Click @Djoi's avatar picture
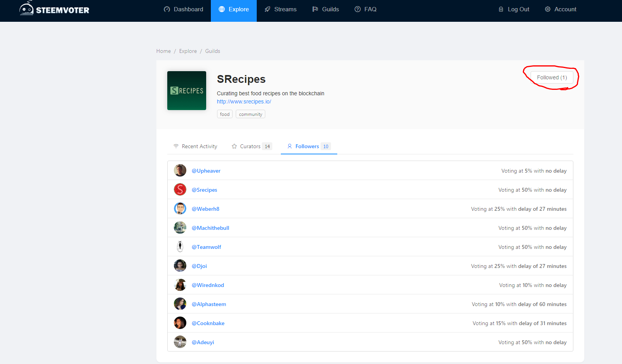The image size is (622, 364). pos(180,266)
